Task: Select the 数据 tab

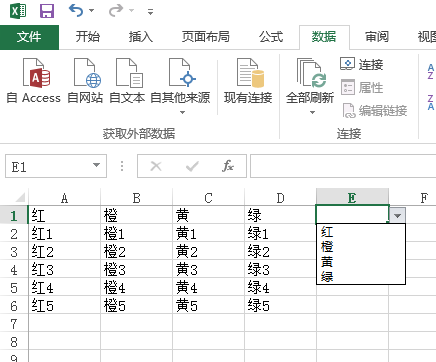Action: click(x=324, y=37)
